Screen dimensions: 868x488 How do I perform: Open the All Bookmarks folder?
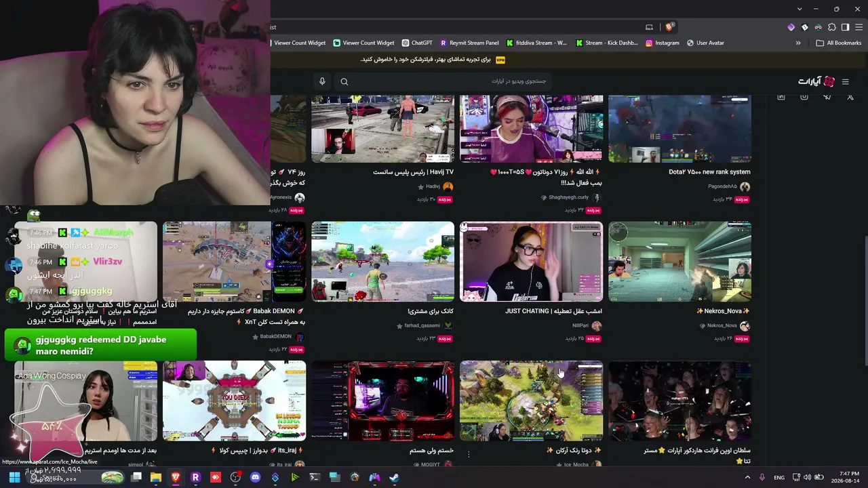coord(839,43)
